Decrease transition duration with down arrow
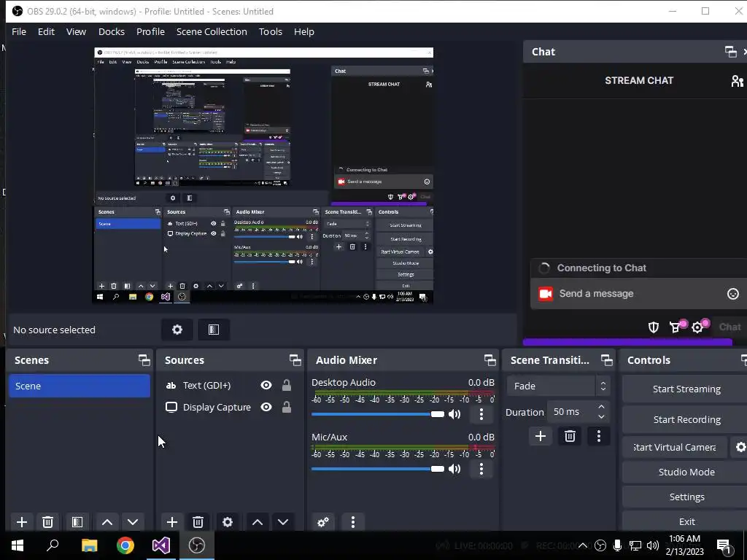This screenshot has height=560, width=747. (601, 416)
